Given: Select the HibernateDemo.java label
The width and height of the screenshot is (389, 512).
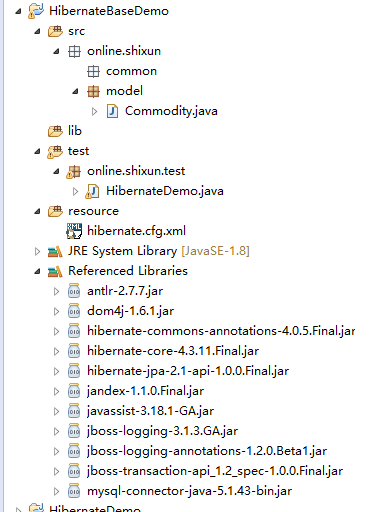Looking at the screenshot, I should [165, 191].
